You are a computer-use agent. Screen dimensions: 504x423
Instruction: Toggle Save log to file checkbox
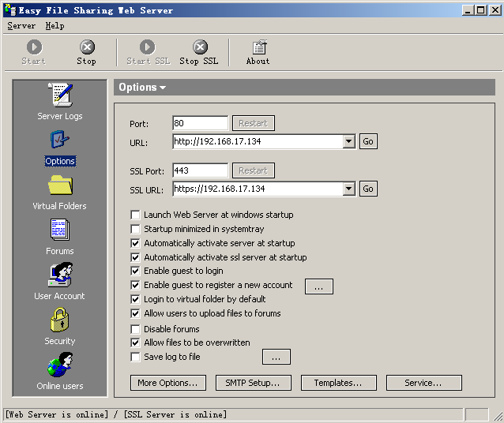pos(135,357)
